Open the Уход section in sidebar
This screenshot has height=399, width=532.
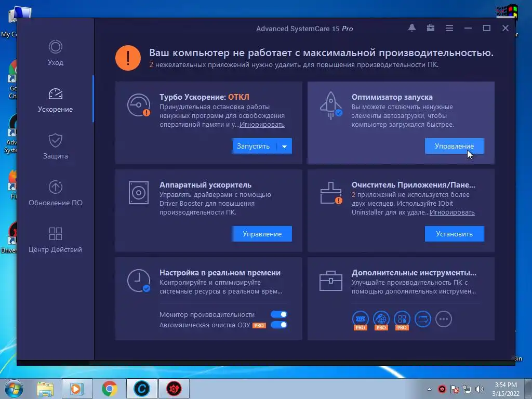55,52
